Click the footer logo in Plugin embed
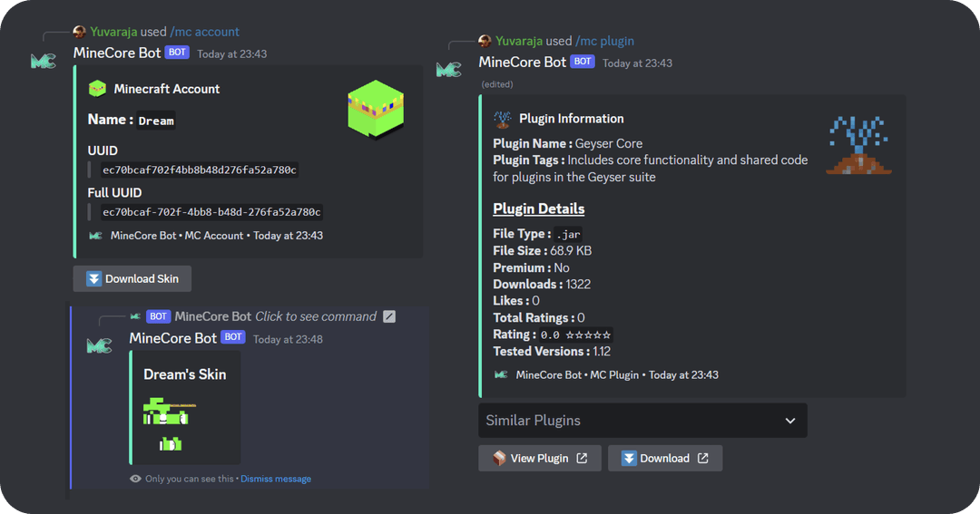 tap(501, 374)
